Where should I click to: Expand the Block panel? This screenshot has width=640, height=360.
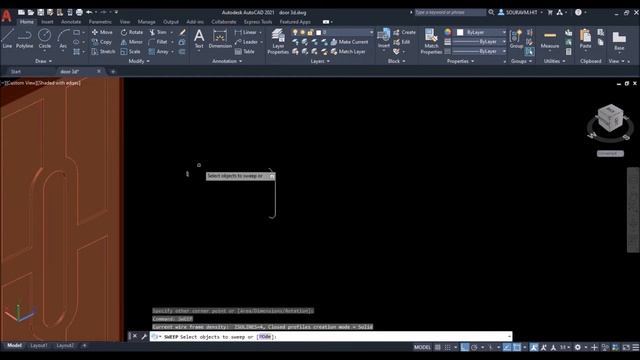pyautogui.click(x=396, y=61)
